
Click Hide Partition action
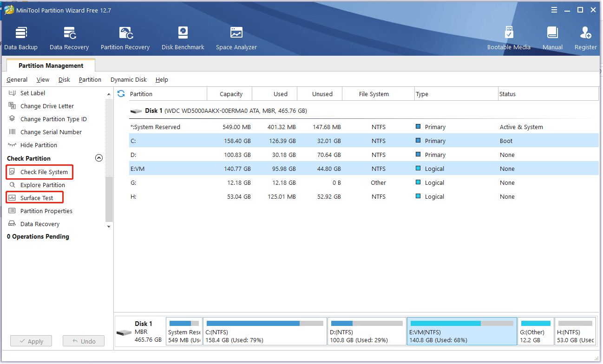click(39, 145)
